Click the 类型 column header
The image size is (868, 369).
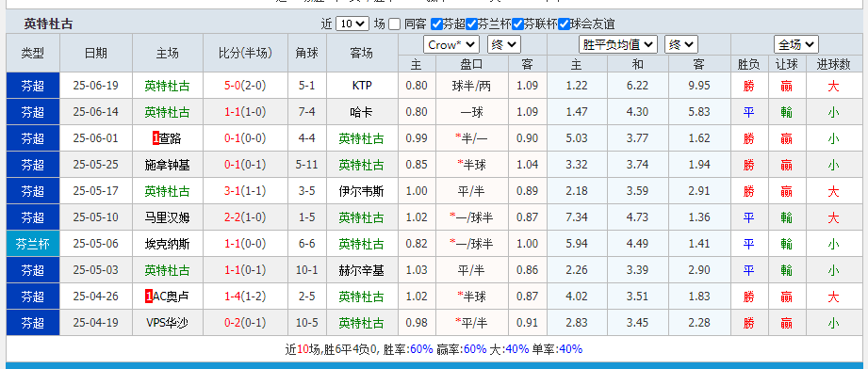tap(33, 53)
